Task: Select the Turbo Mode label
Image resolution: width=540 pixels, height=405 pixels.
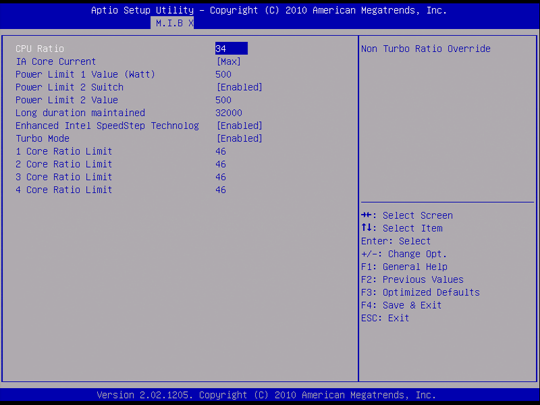Action: [x=43, y=138]
